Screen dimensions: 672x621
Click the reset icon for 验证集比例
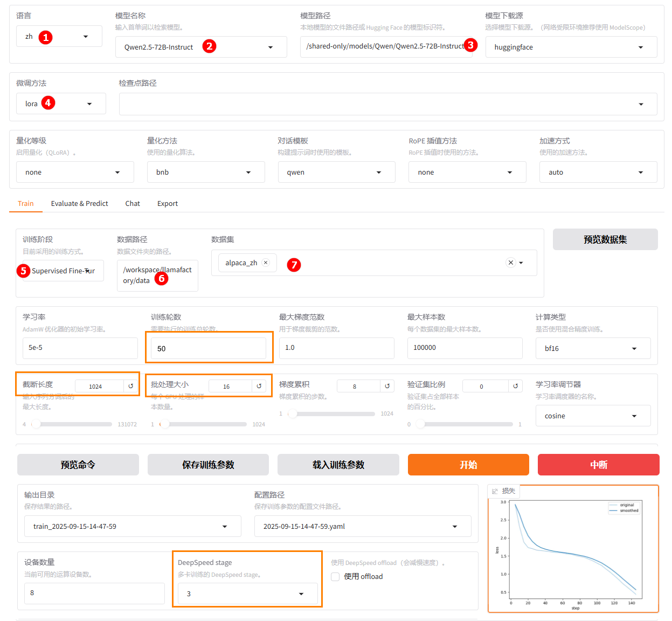pyautogui.click(x=515, y=386)
